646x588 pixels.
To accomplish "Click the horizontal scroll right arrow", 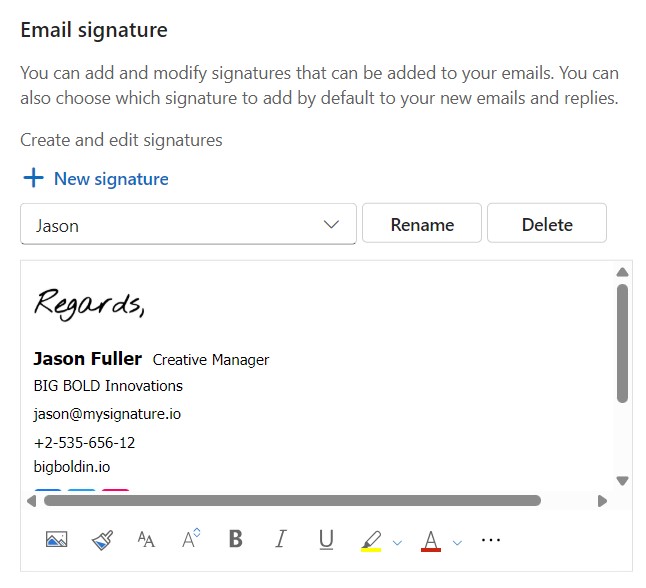I will point(602,501).
